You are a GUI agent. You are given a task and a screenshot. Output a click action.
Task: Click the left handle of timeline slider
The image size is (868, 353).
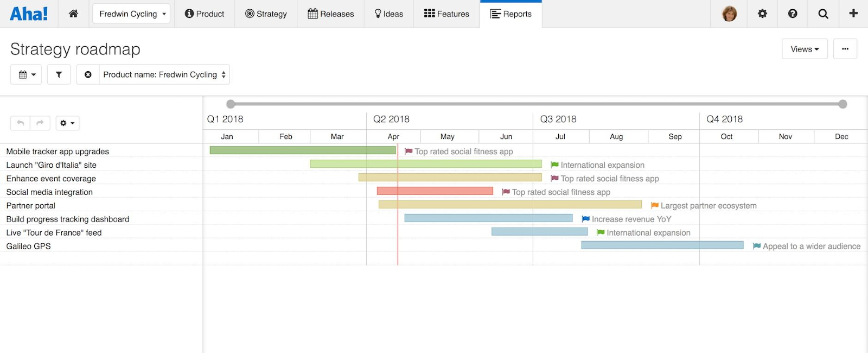point(231,104)
